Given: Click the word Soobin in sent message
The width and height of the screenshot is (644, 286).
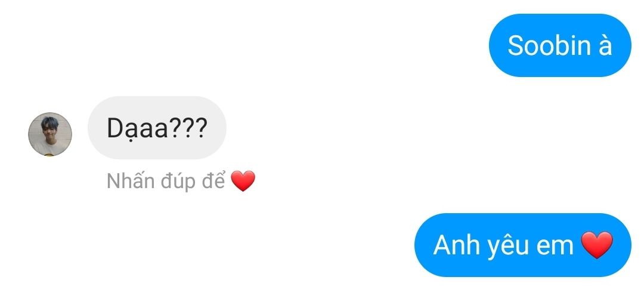Looking at the screenshot, I should pyautogui.click(x=543, y=45).
